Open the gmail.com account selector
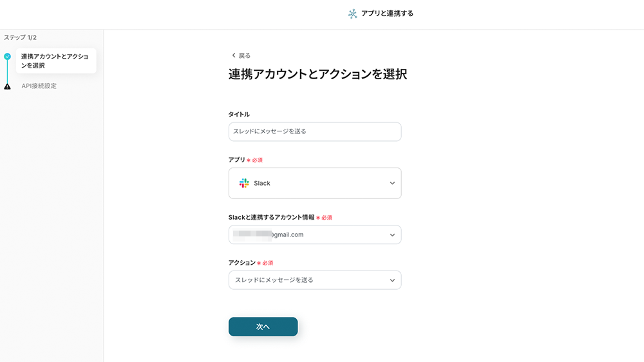644x362 pixels. pos(315,235)
